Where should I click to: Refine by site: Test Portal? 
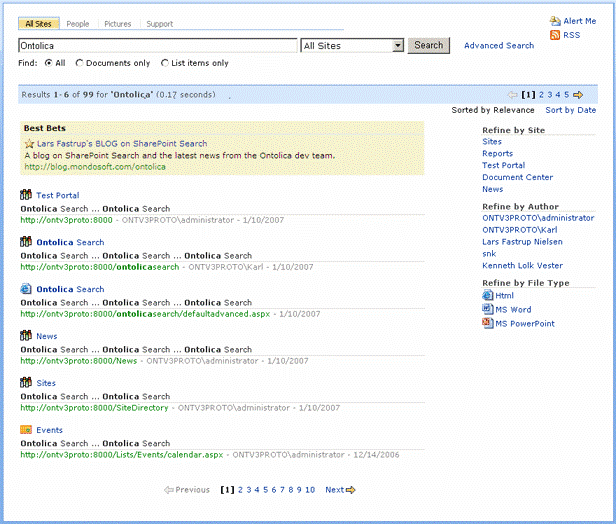point(503,165)
